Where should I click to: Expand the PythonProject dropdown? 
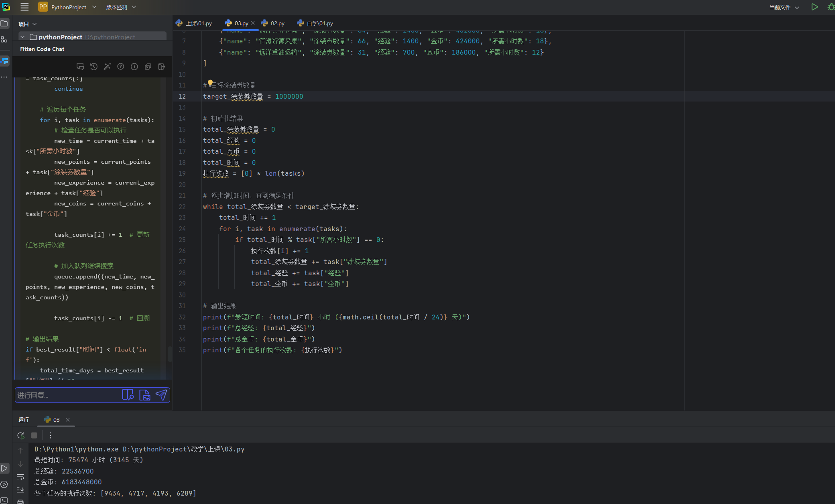click(67, 7)
